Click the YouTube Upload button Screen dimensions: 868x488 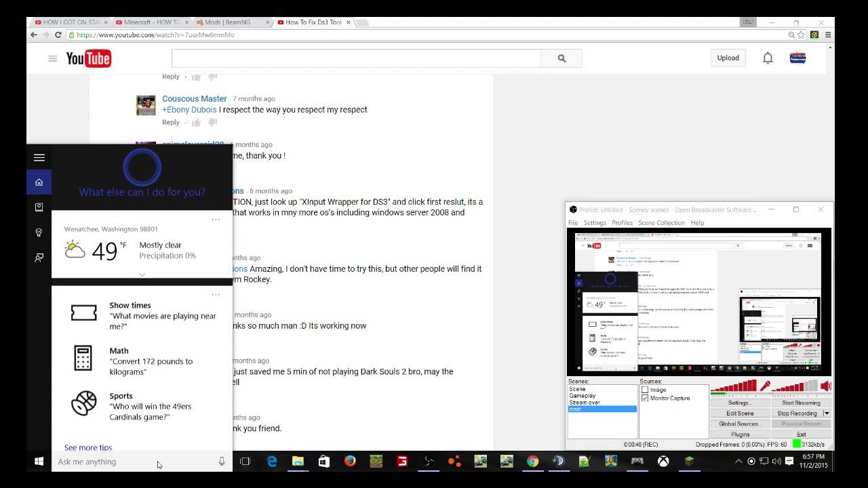(728, 58)
